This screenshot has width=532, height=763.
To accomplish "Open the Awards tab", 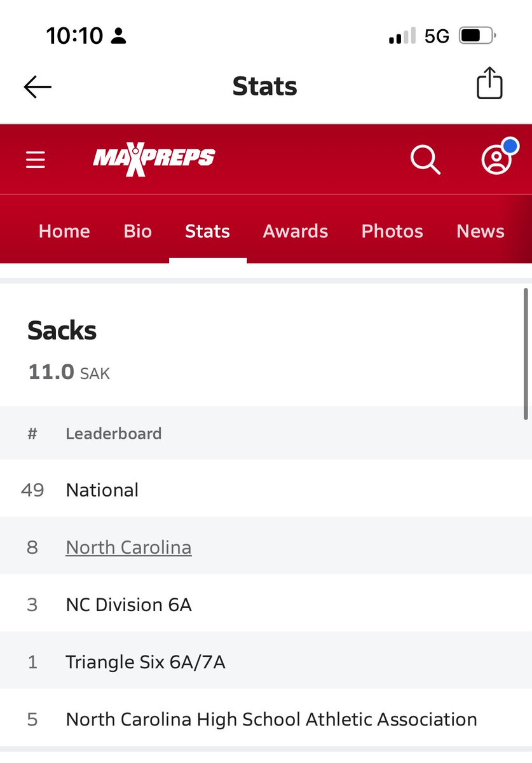I will (x=296, y=231).
